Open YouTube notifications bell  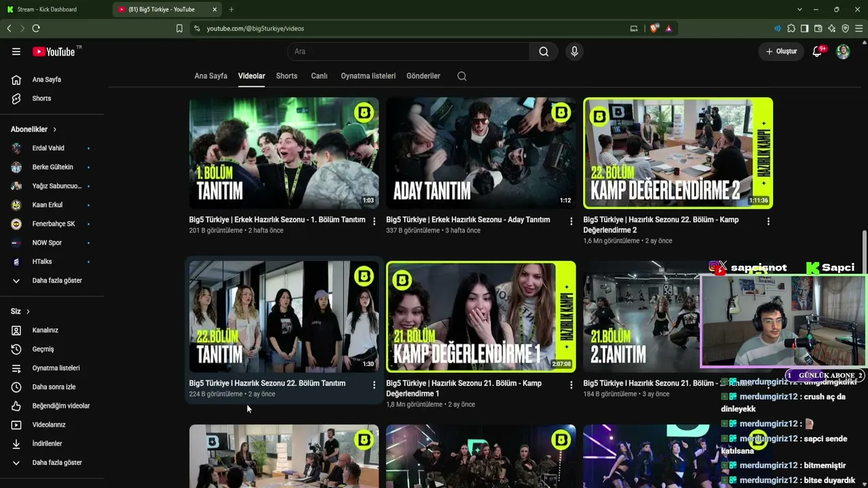click(817, 52)
